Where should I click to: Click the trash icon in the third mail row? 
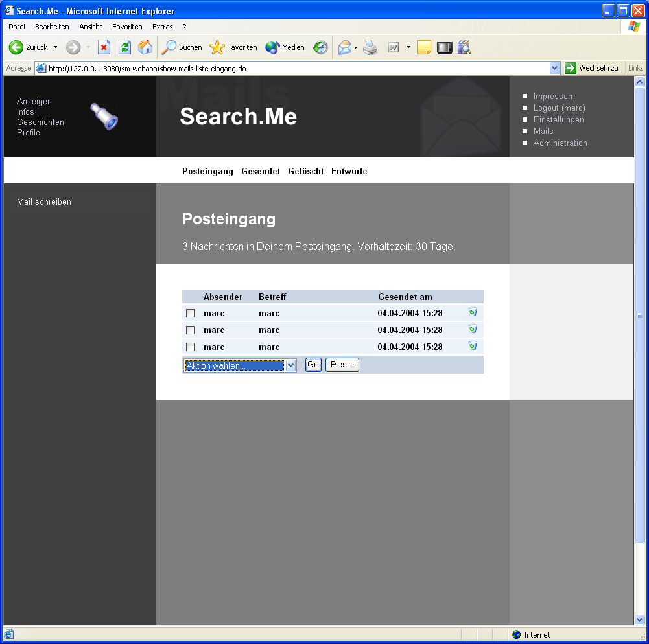click(473, 346)
